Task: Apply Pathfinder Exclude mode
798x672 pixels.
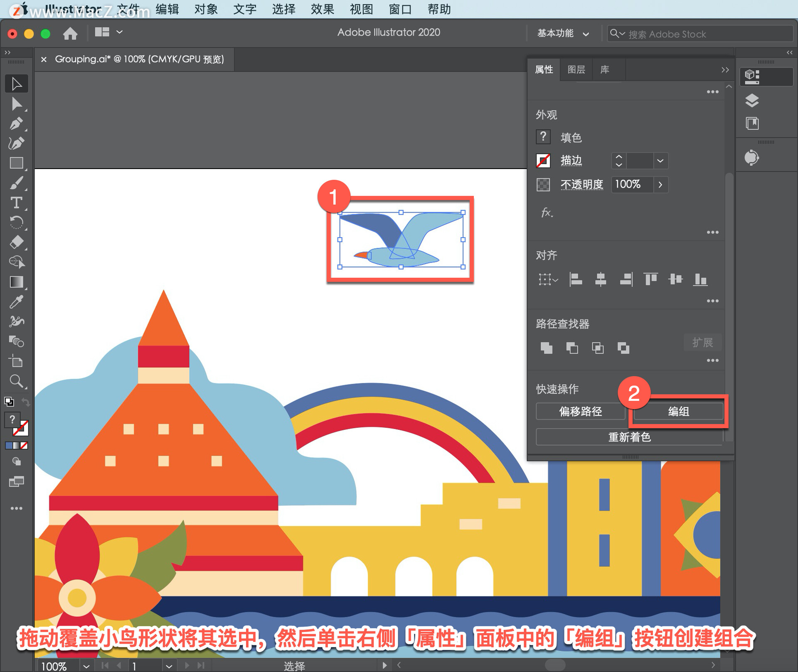Action: tap(623, 348)
